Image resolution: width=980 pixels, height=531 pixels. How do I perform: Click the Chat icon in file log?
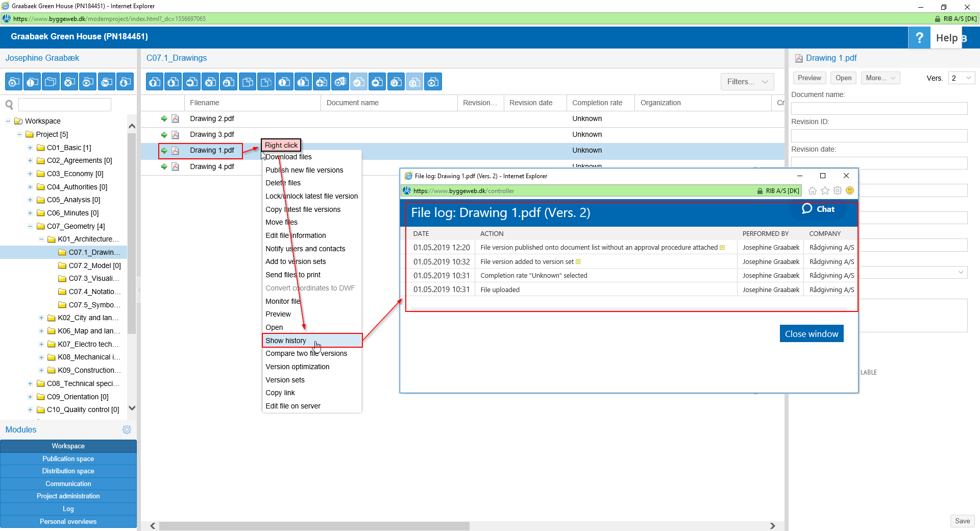(818, 209)
